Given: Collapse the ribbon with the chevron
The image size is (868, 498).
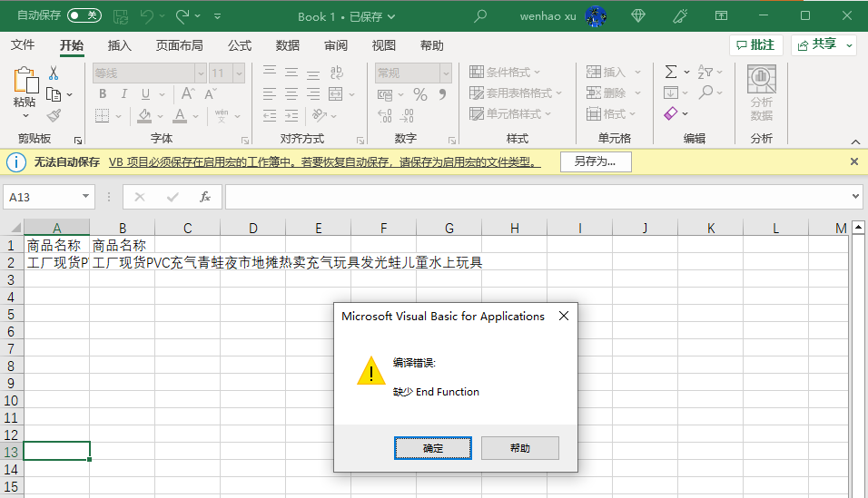Looking at the screenshot, I should tap(856, 142).
